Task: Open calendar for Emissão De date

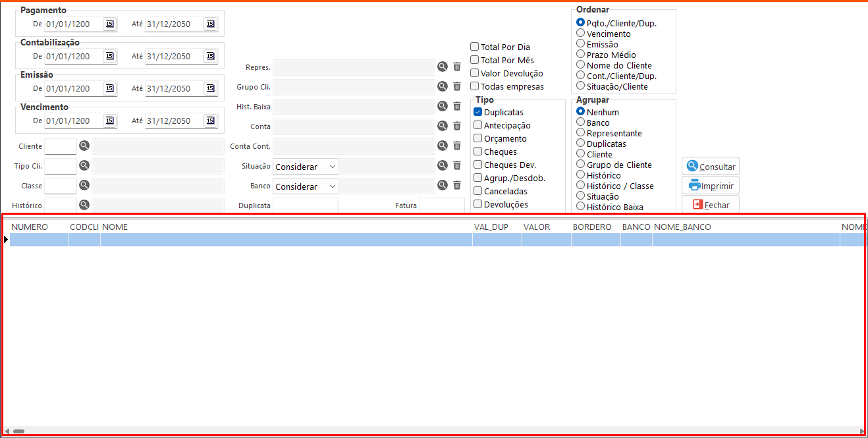Action: 109,89
